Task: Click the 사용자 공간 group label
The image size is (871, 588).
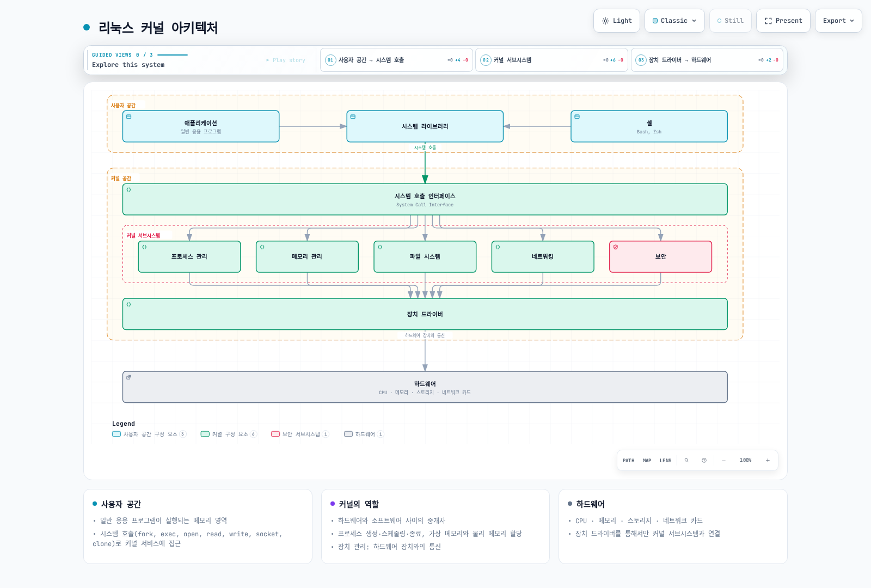Action: (x=123, y=106)
